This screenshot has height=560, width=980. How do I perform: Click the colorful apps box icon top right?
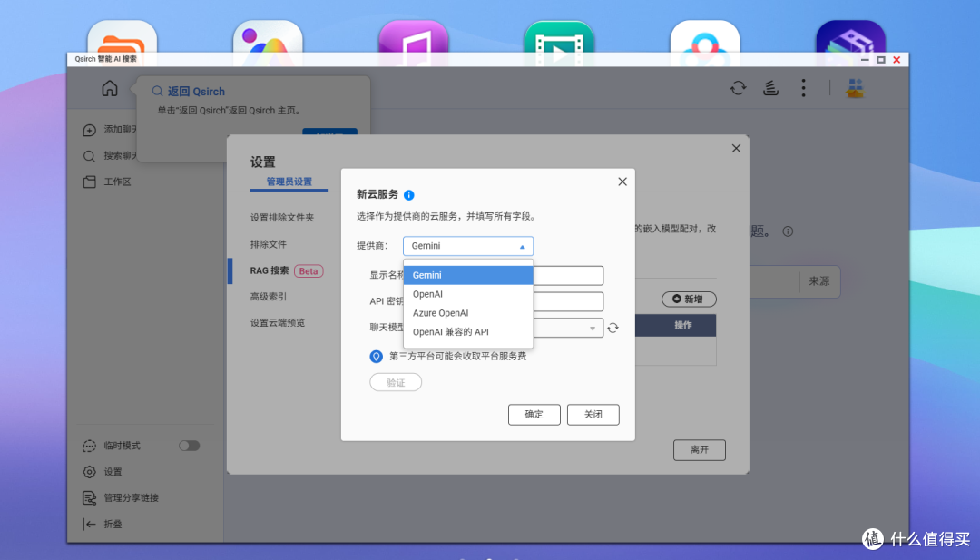coord(855,88)
